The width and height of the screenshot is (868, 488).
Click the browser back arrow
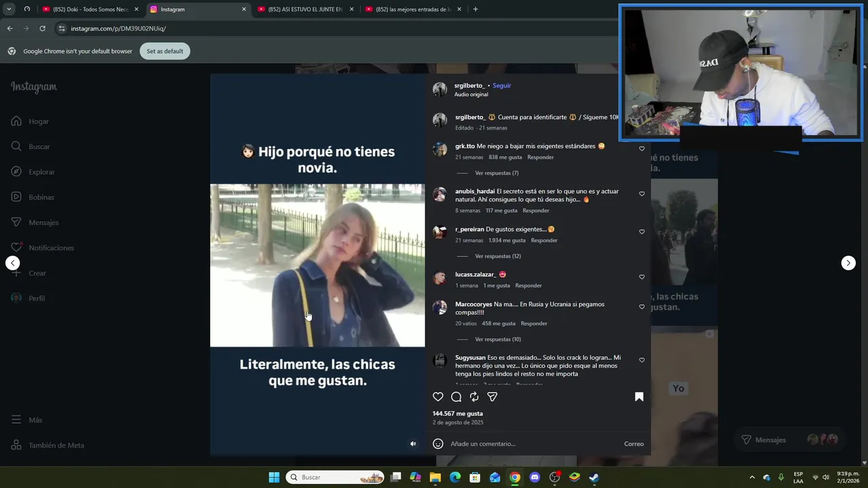[9, 28]
